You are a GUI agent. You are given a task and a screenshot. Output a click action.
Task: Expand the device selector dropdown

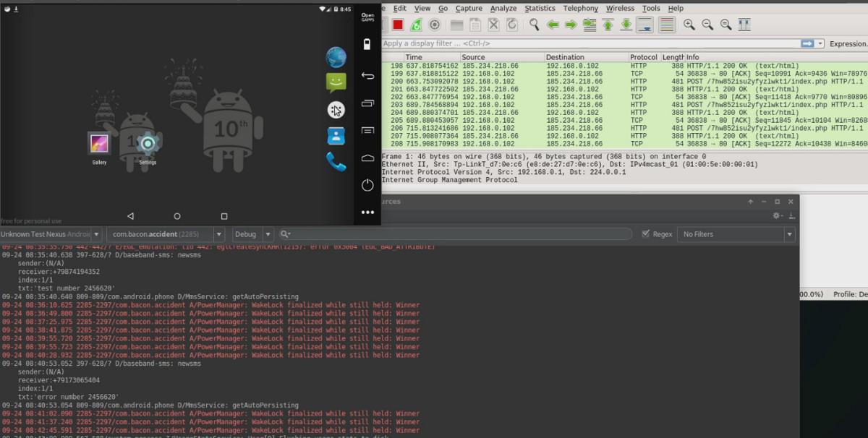tap(95, 234)
